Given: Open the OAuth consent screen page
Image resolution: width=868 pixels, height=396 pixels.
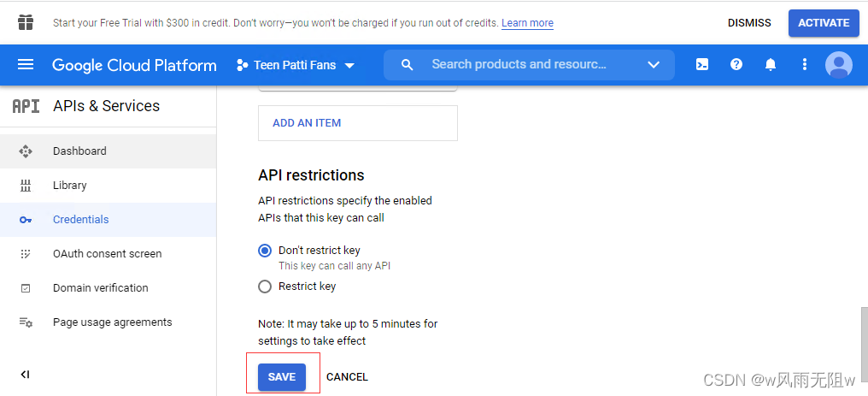Looking at the screenshot, I should (107, 254).
